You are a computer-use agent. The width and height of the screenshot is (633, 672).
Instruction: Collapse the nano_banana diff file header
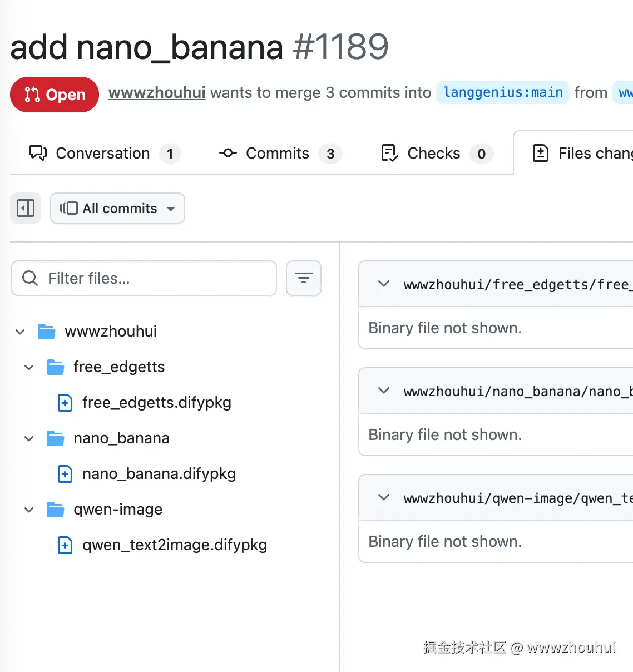click(384, 391)
